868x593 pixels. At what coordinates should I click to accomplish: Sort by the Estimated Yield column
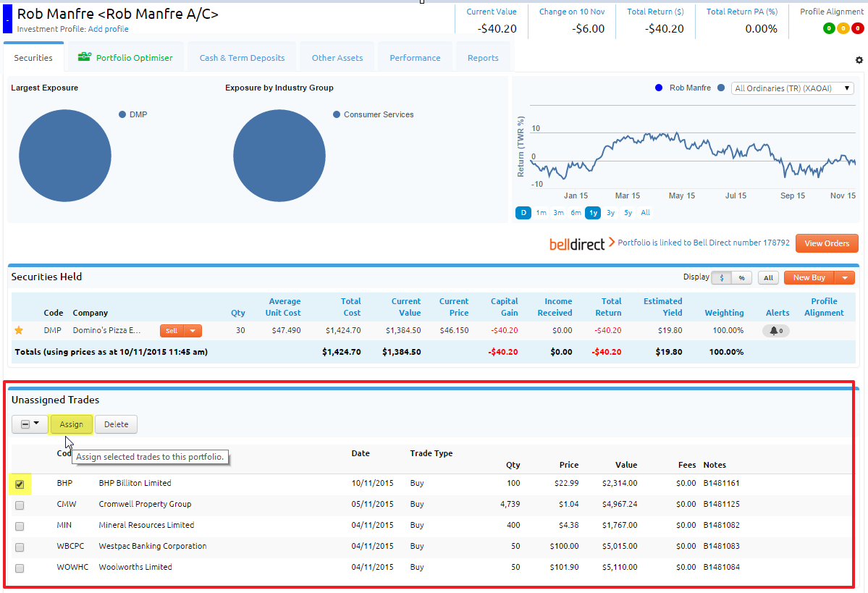pos(662,307)
